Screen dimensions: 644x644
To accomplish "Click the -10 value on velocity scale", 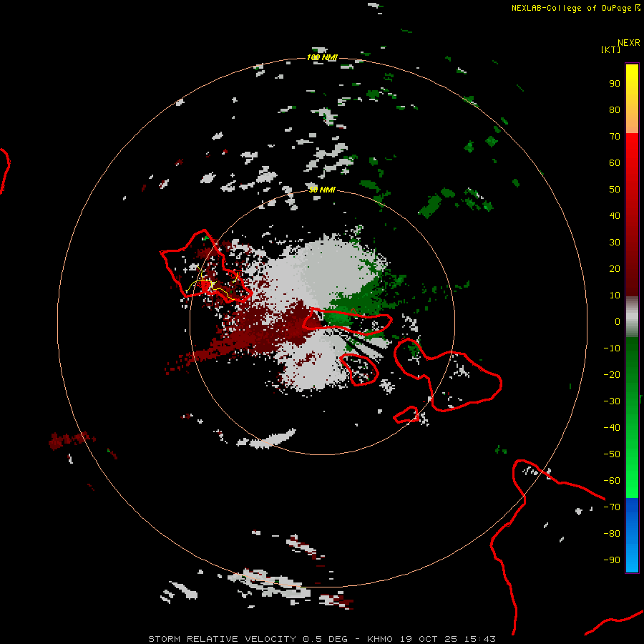I will click(612, 348).
